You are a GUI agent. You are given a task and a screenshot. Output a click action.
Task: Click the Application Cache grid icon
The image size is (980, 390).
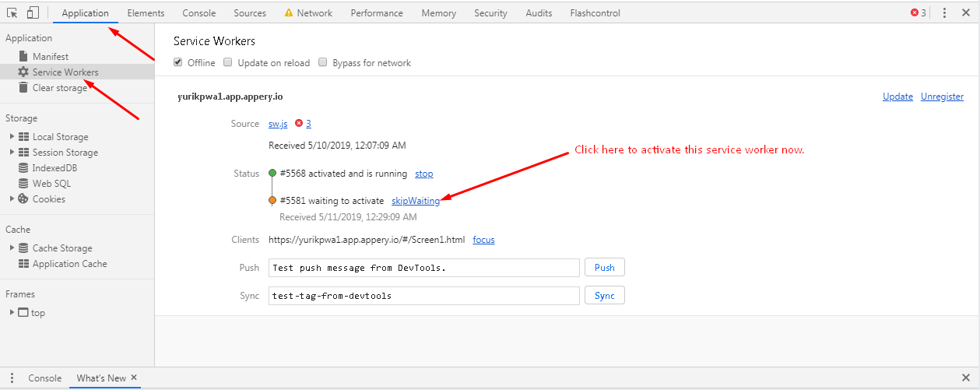click(23, 264)
